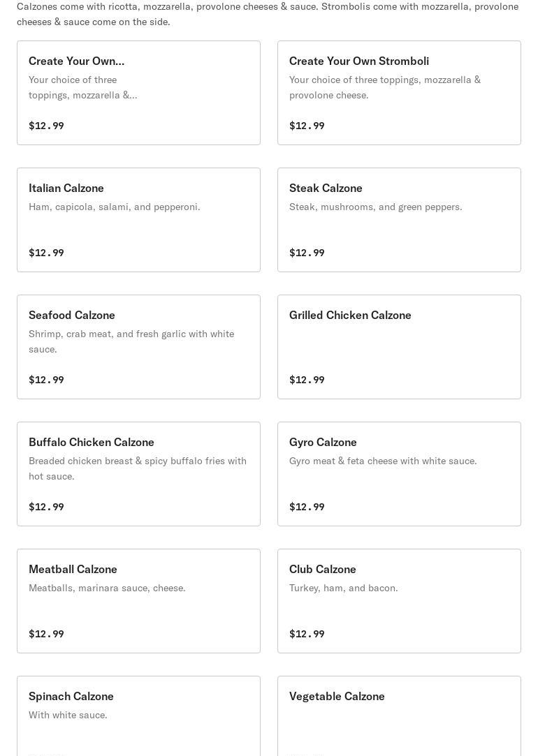Click the Buffalo Chicken Calzone description
This screenshot has width=538, height=756.
point(138,468)
